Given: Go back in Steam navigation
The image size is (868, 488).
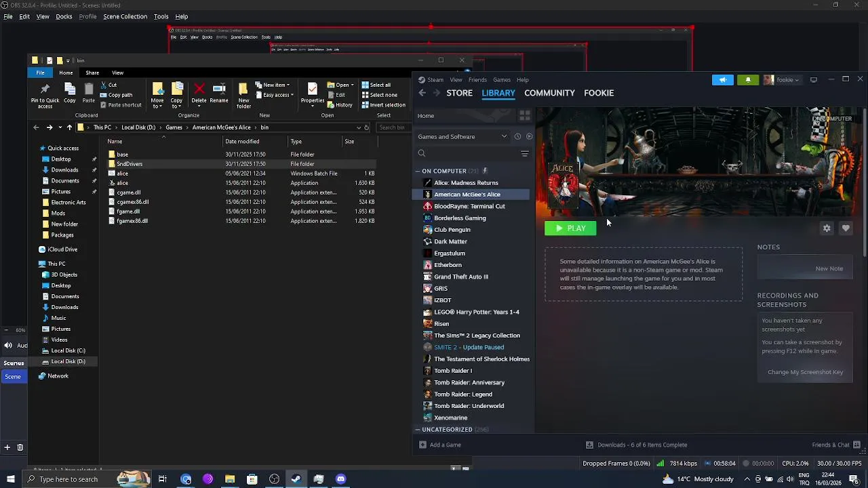Looking at the screenshot, I should [422, 93].
